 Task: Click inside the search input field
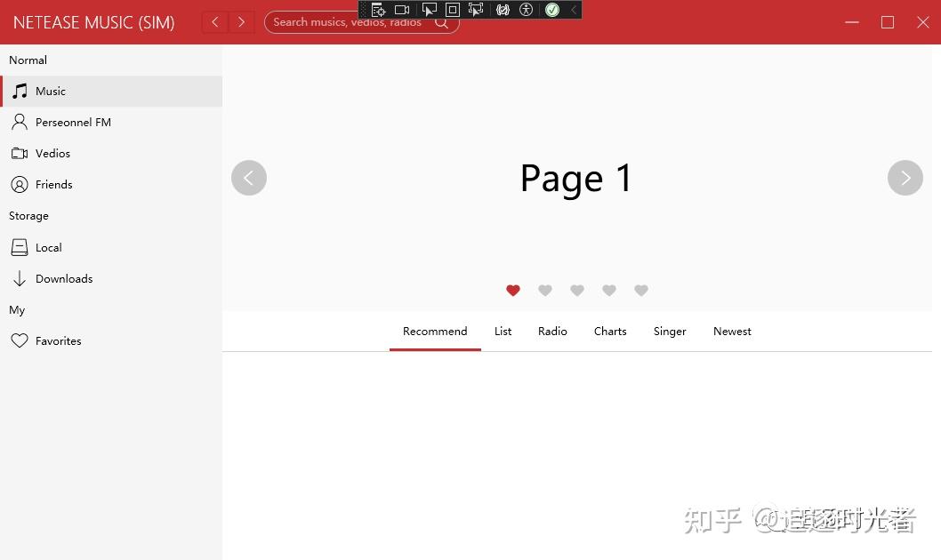(x=347, y=22)
